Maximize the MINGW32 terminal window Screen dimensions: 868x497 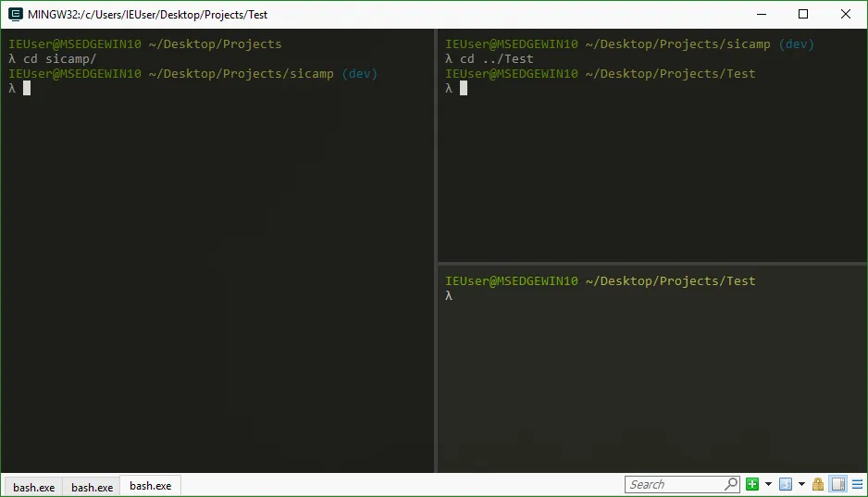[x=803, y=14]
